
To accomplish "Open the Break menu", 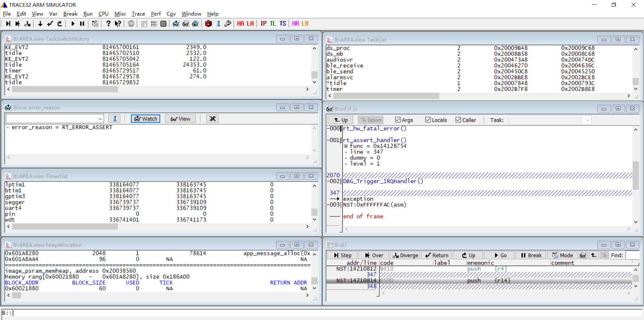I will (x=70, y=14).
